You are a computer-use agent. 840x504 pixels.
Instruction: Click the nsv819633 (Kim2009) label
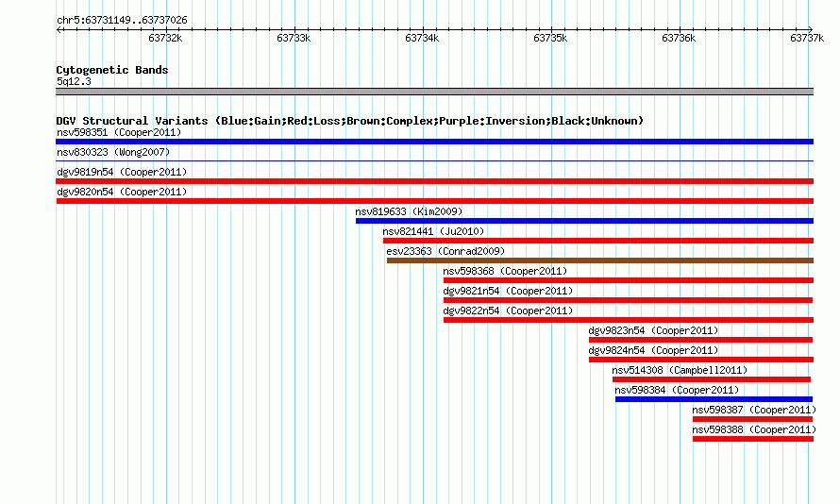pyautogui.click(x=409, y=211)
